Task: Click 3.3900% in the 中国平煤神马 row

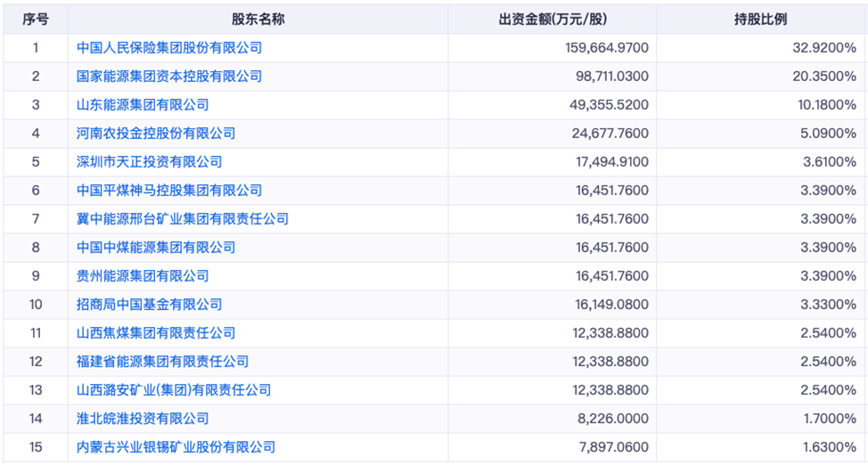Action: (x=829, y=191)
